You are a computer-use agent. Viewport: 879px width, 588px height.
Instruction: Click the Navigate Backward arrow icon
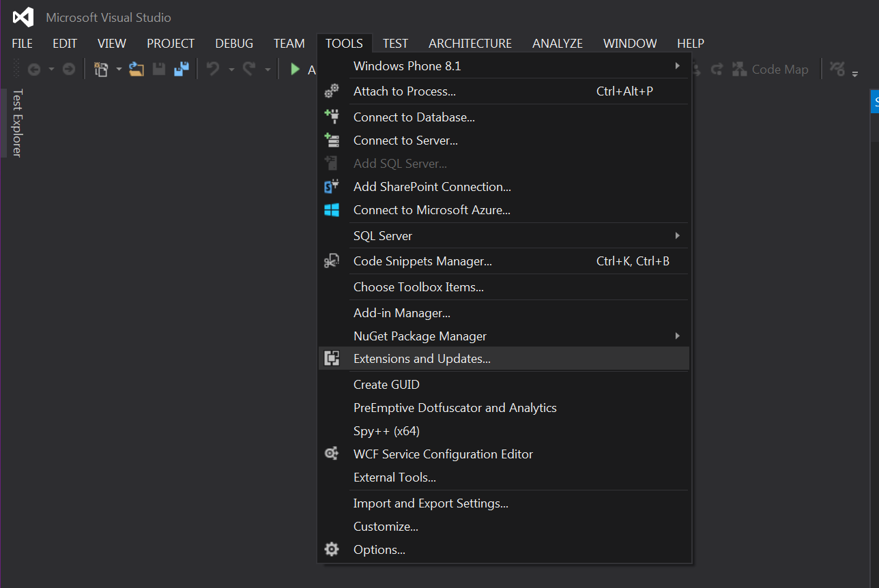33,69
